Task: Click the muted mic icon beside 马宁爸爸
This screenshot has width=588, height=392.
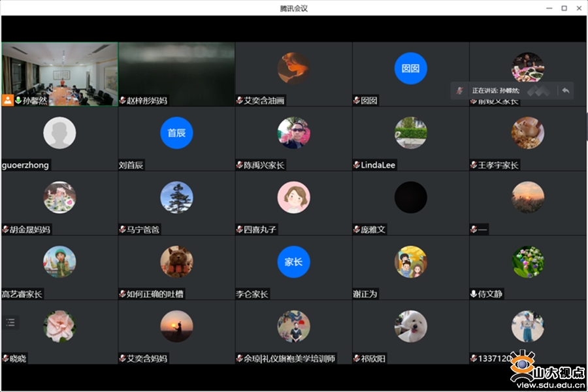Action: coord(123,229)
